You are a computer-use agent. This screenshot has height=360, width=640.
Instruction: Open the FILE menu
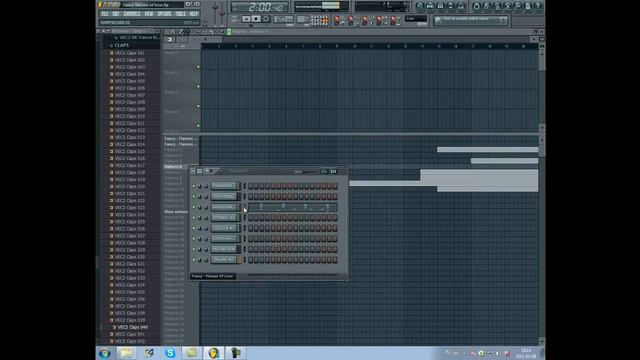105,14
